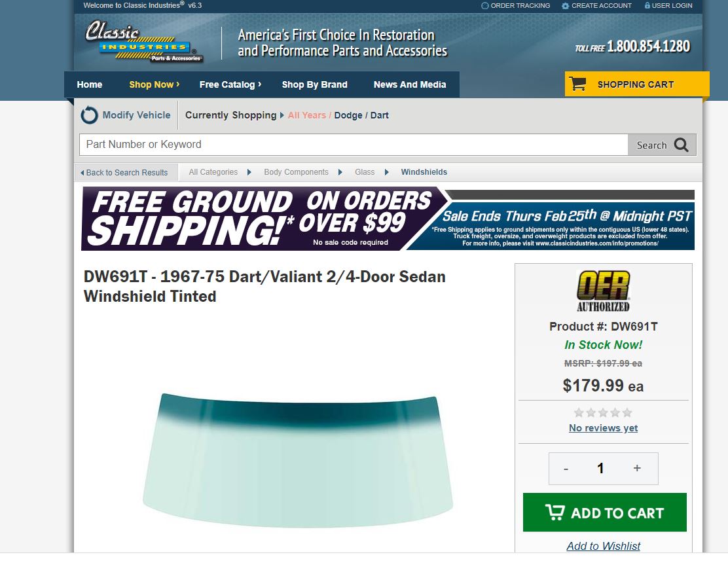Viewport: 728px width, 578px height.
Task: Focus the Part Number or Keyword field
Action: pos(354,145)
